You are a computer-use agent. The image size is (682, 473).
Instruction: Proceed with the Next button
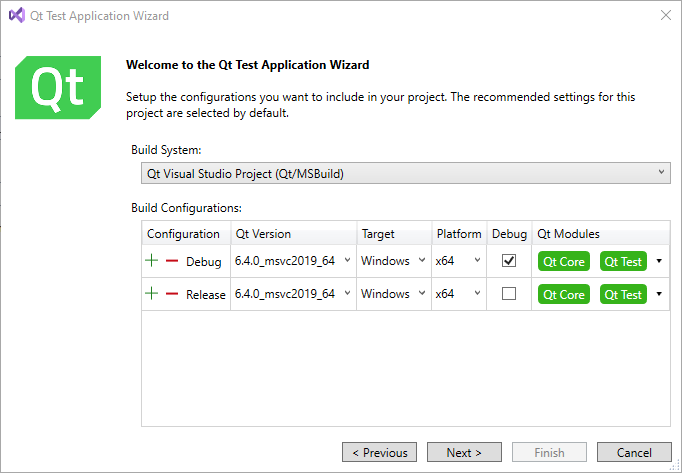464,453
